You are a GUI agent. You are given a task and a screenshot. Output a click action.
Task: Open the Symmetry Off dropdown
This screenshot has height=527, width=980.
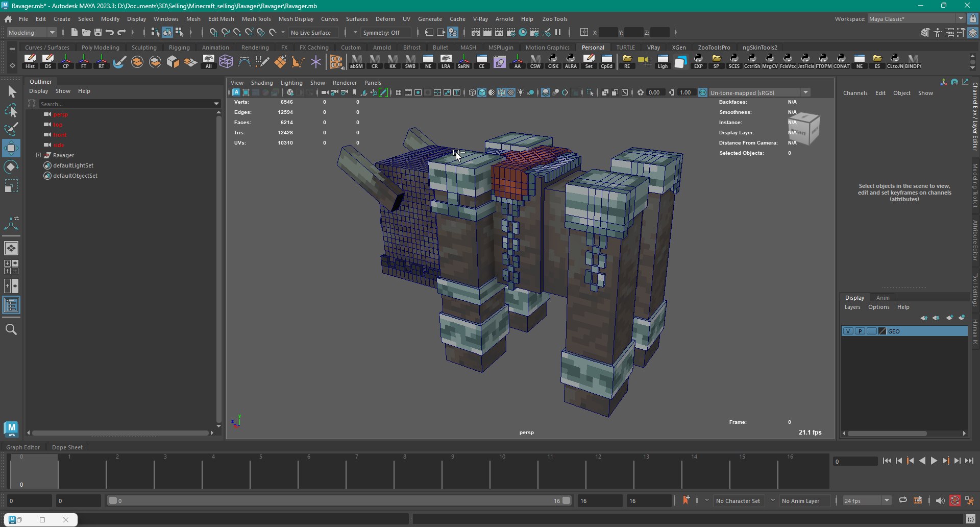pos(386,32)
